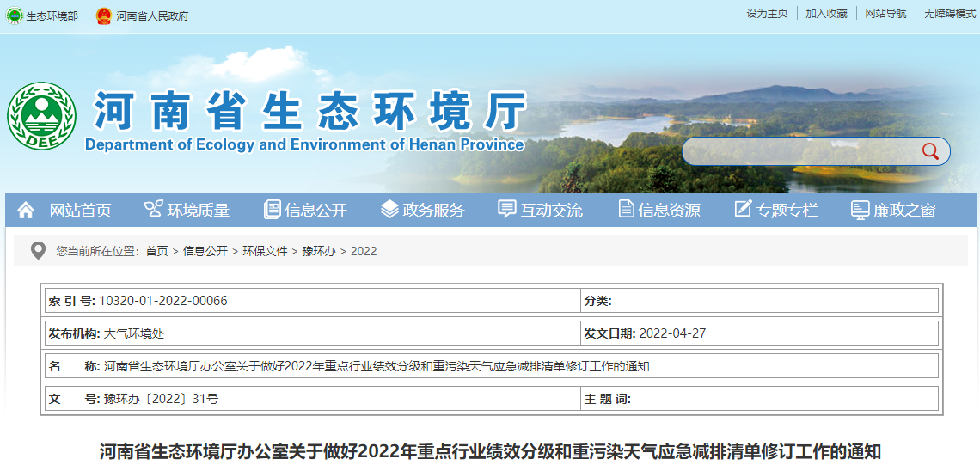The image size is (980, 471).
Task: Click the red search magnifier icon
Action: (930, 151)
